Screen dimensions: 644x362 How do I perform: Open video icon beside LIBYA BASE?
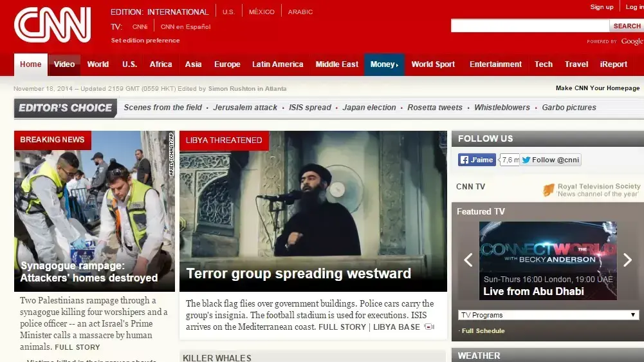(429, 327)
